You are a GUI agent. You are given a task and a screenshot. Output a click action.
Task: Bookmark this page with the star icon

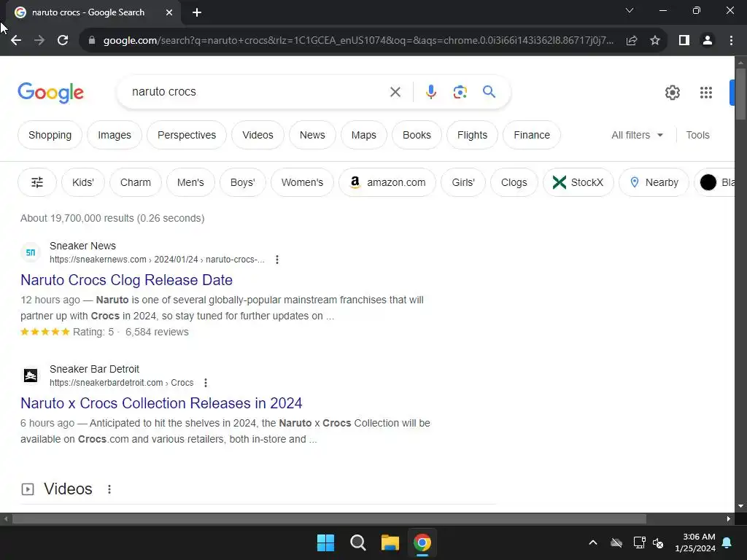click(655, 41)
